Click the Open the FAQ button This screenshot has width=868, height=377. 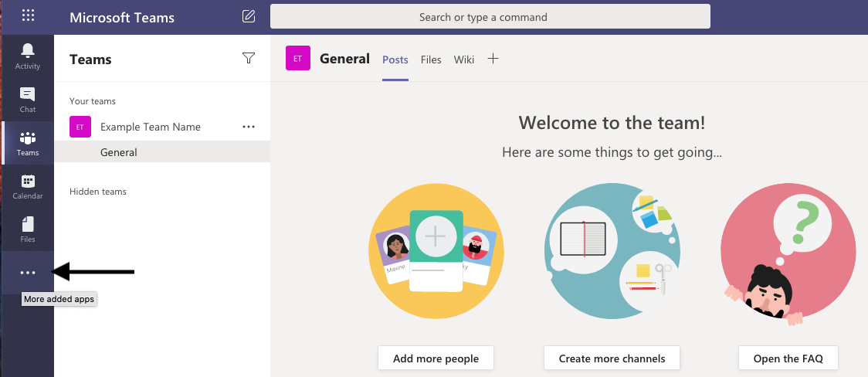click(788, 358)
